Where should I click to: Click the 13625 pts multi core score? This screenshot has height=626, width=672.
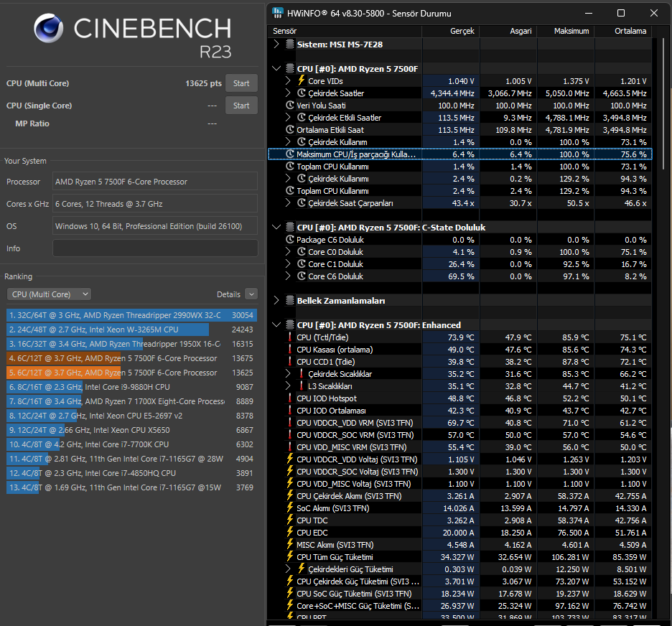click(203, 83)
